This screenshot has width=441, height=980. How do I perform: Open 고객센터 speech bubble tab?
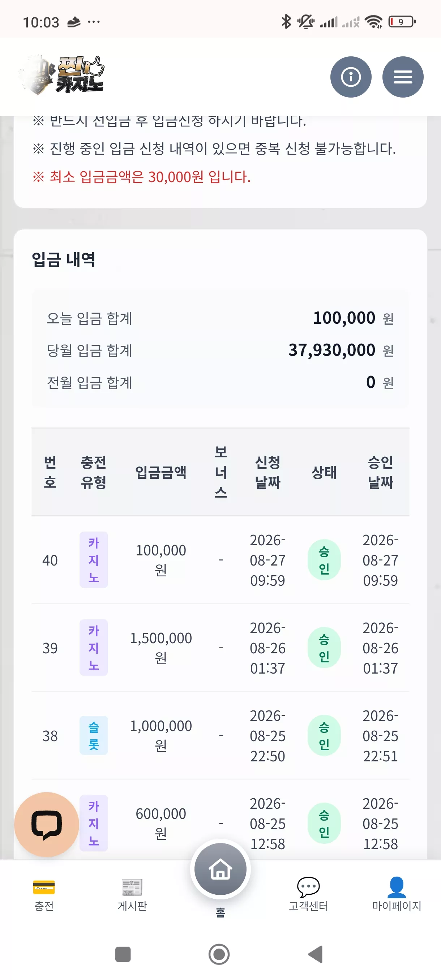308,895
